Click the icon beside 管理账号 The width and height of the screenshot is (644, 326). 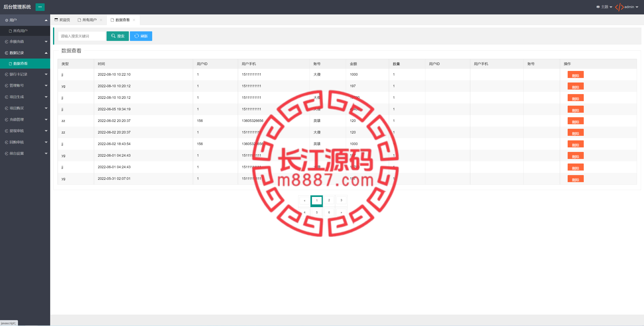[x=7, y=86]
